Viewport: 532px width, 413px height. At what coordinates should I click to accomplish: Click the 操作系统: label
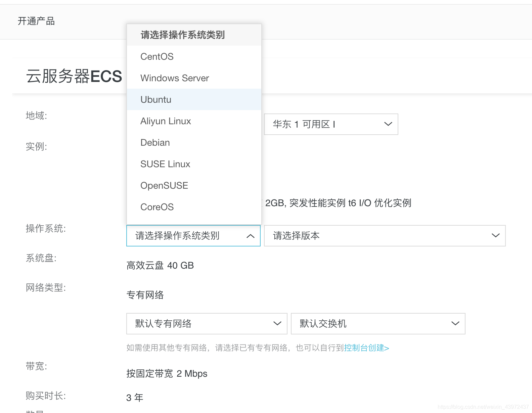46,229
